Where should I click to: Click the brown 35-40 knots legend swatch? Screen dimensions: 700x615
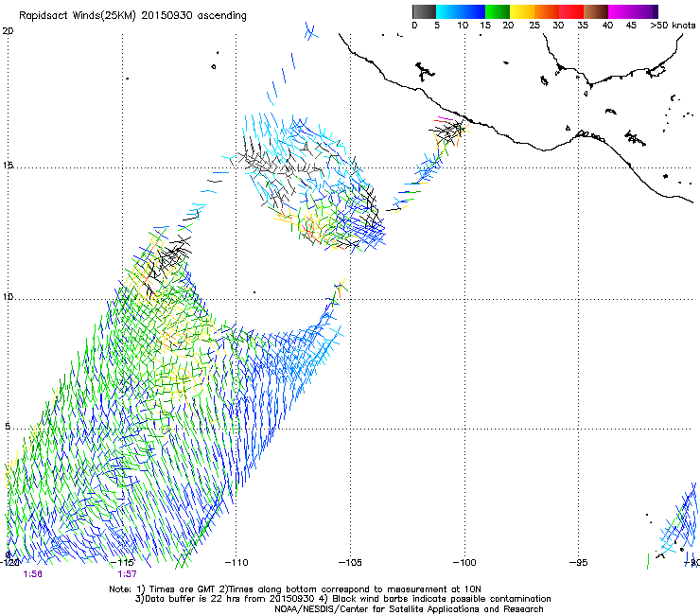coord(596,11)
